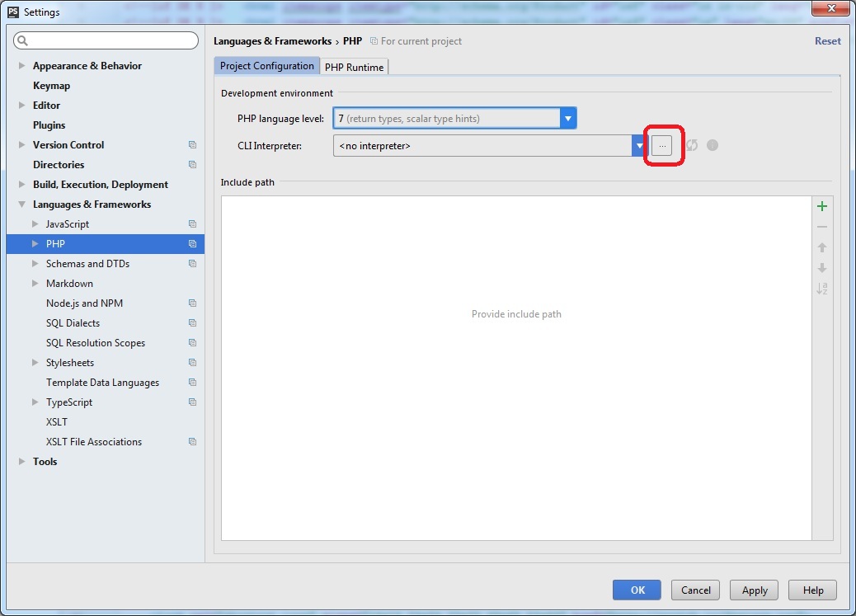
Task: Add a new include path entry
Action: pyautogui.click(x=821, y=206)
